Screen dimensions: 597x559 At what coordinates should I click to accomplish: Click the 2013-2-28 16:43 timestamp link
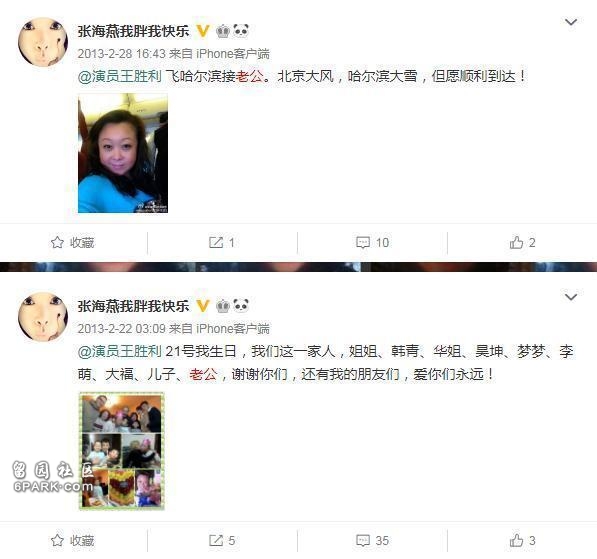(121, 54)
